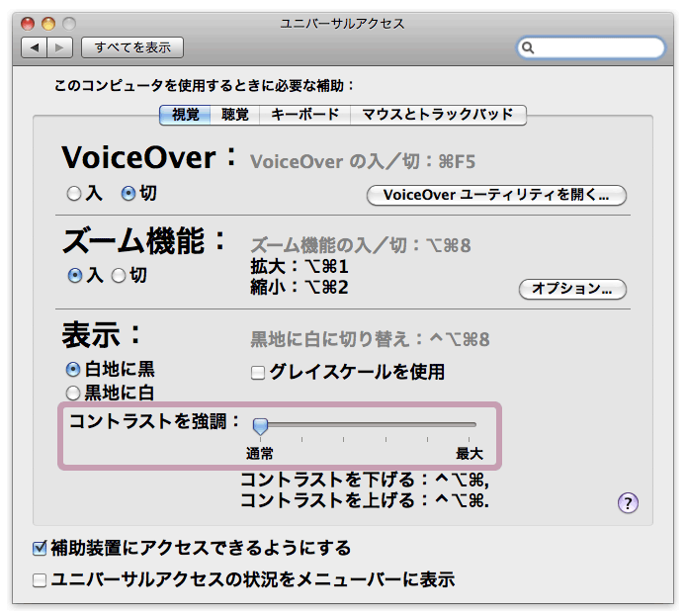
Task: Select 白地に黒 display mode
Action: 73,370
